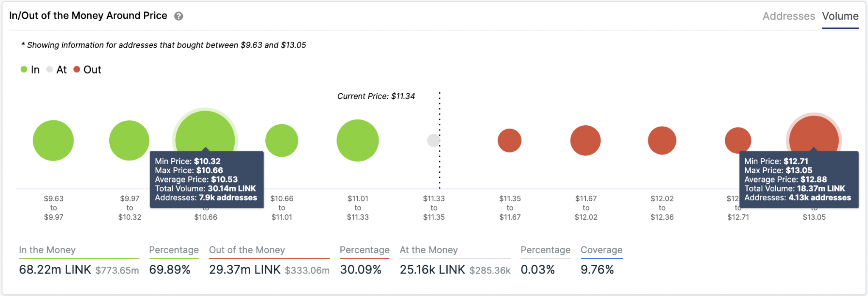This screenshot has height=296, width=868.
Task: Click the Out of the Money heading
Action: (247, 250)
